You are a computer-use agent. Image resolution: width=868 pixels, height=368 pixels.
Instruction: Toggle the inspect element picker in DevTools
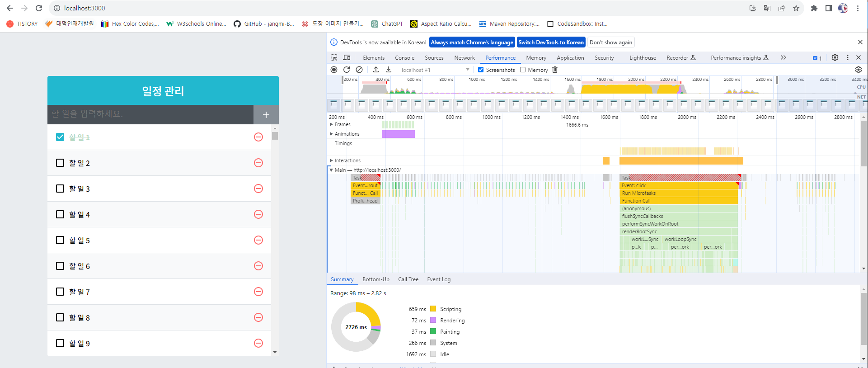[x=334, y=57]
